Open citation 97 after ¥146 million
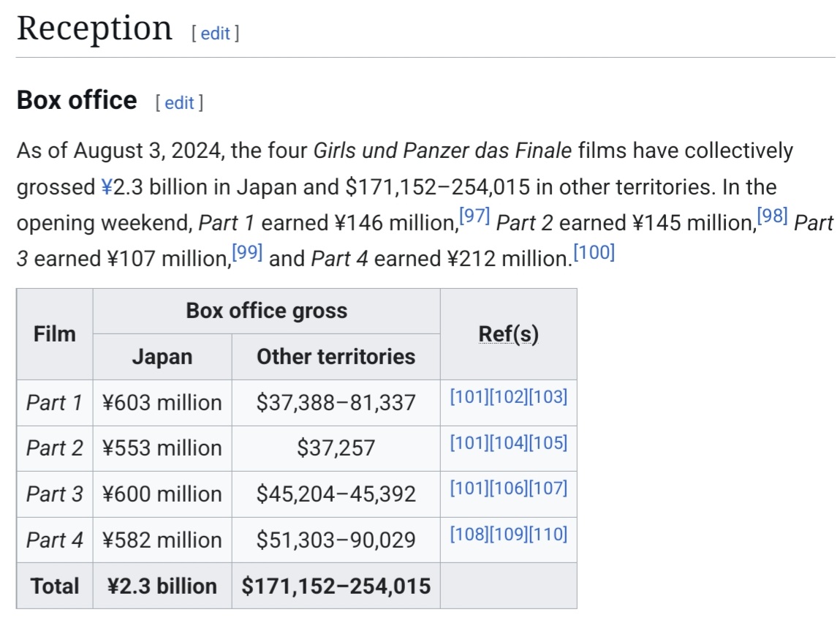The image size is (840, 634). tap(474, 217)
